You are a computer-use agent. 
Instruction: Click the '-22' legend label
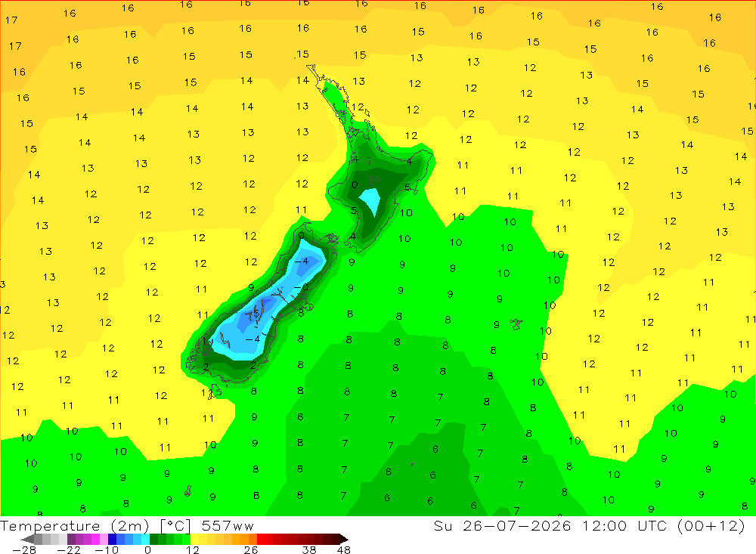click(69, 550)
